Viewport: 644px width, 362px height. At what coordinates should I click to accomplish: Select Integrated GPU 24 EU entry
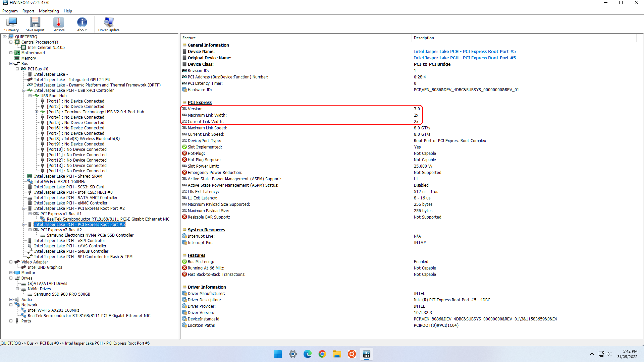click(72, 80)
